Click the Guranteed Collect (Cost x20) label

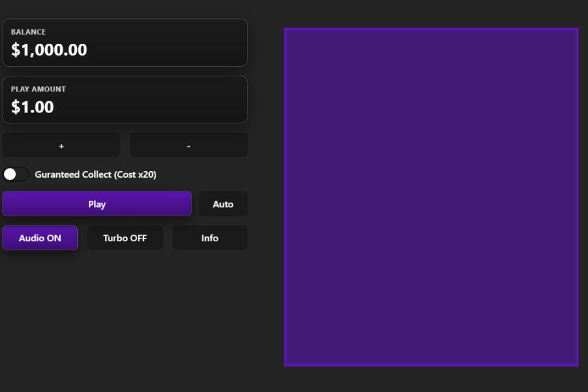click(95, 174)
